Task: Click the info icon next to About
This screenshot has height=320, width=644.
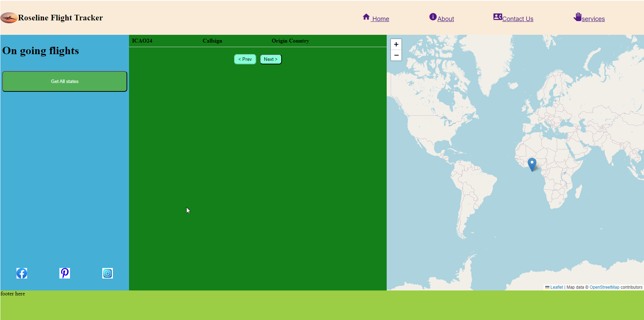Action: point(432,17)
